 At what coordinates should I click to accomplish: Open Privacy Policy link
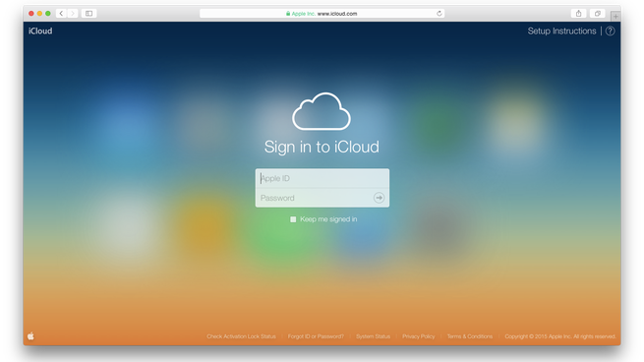pyautogui.click(x=419, y=336)
